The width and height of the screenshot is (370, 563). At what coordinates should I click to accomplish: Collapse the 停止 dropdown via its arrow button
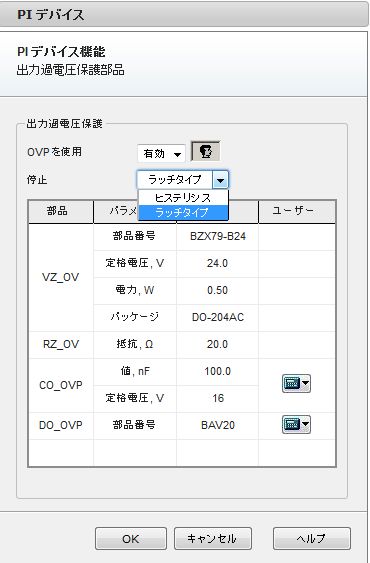click(220, 180)
